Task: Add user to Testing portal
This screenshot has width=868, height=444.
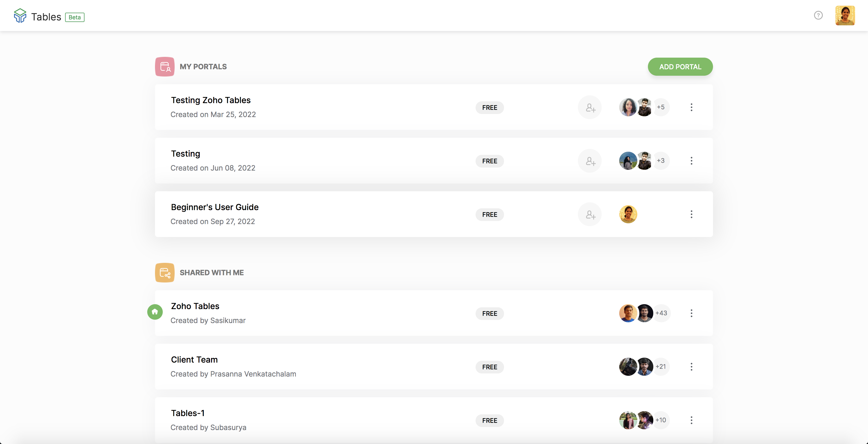Action: (590, 161)
